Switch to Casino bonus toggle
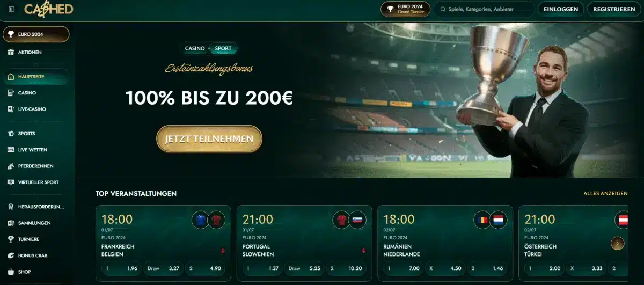The width and height of the screenshot is (644, 285). coord(195,48)
